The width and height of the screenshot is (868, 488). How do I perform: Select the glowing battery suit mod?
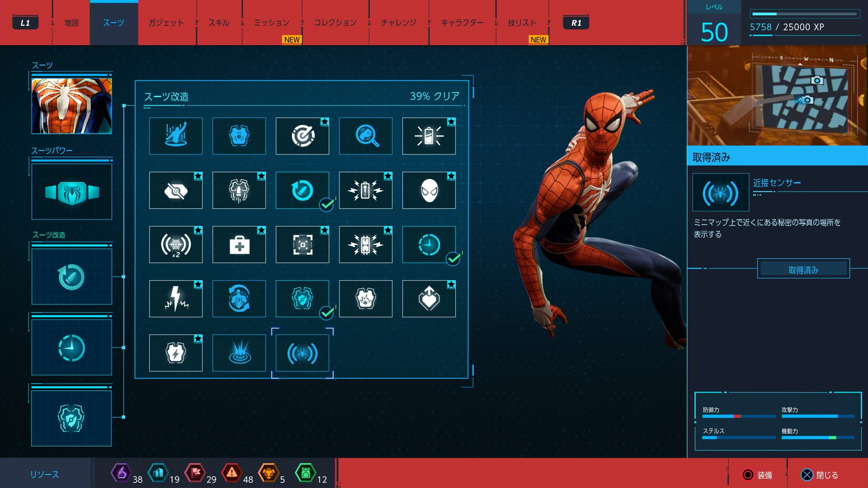click(x=429, y=136)
